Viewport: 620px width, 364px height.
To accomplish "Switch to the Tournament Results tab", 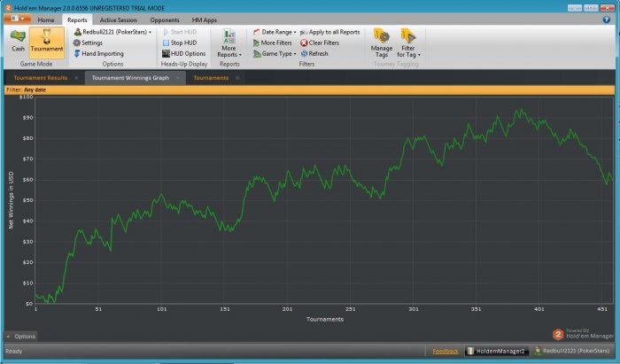I will 41,78.
